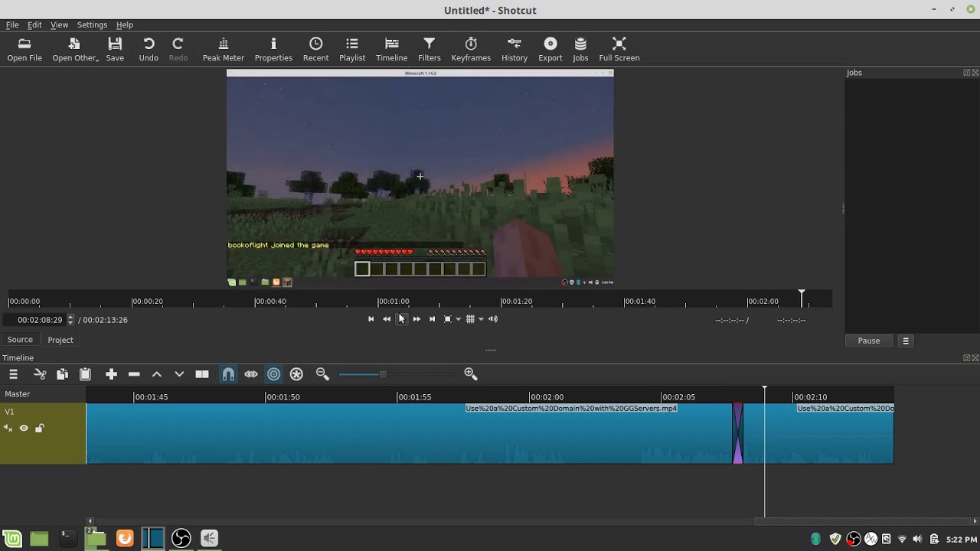Ripple delete with the minus icon
980x551 pixels.
coord(134,374)
